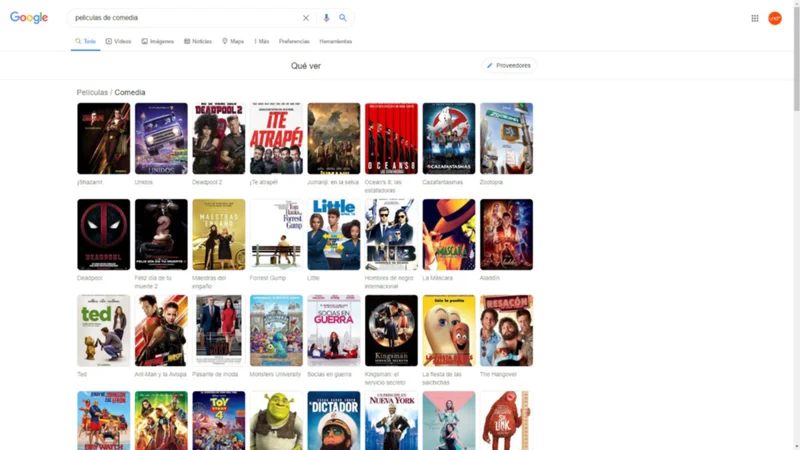
Task: Open the Ted movie poster
Action: (x=104, y=331)
